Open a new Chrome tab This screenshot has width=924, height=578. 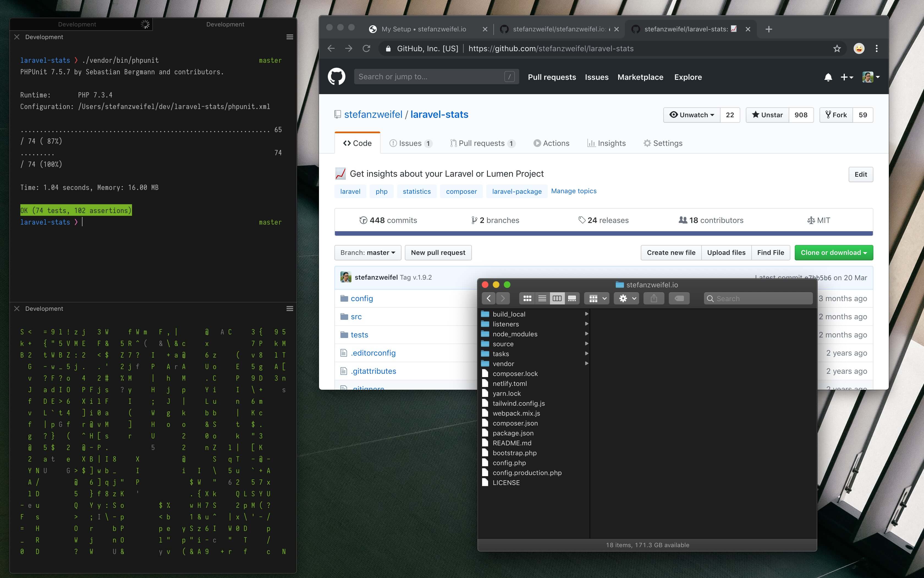769,29
